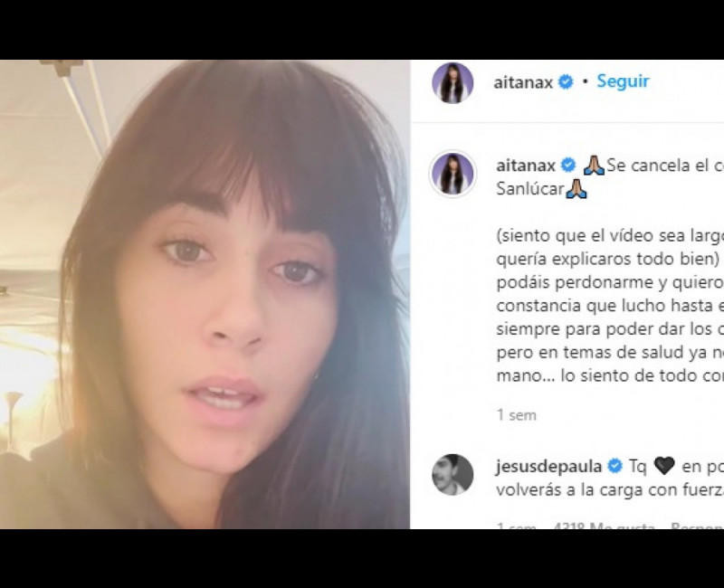
Task: Follow the account with Seguir
Action: click(x=623, y=81)
